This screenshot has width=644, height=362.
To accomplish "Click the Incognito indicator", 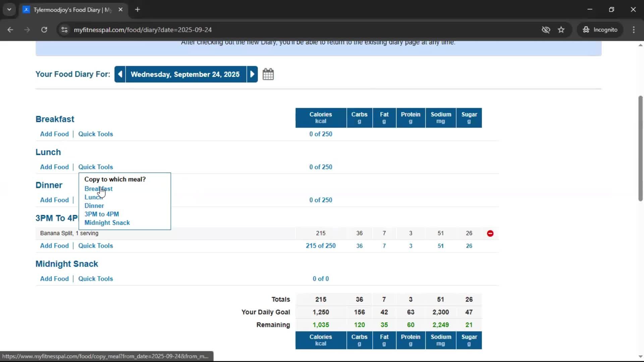I will [600, 29].
